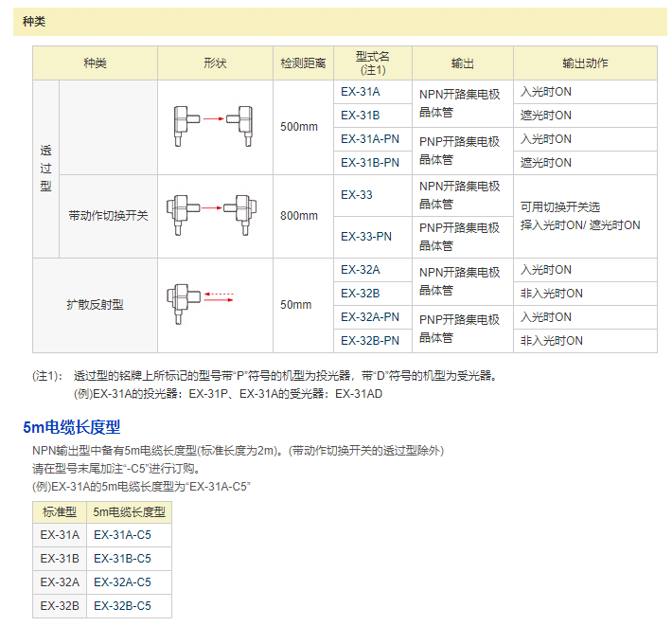672x644 pixels.
Task: Click model EX-32B-PN in the table
Action: pyautogui.click(x=368, y=340)
